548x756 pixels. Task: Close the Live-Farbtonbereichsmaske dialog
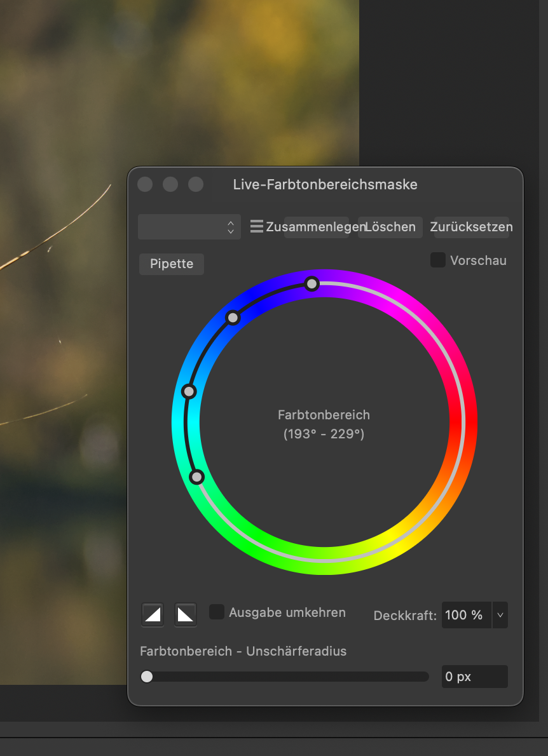coord(145,184)
